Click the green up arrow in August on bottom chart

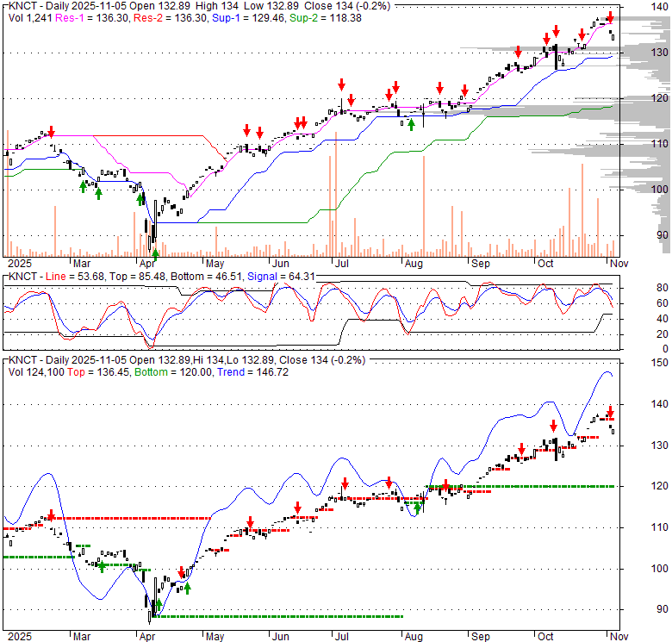pos(417,508)
